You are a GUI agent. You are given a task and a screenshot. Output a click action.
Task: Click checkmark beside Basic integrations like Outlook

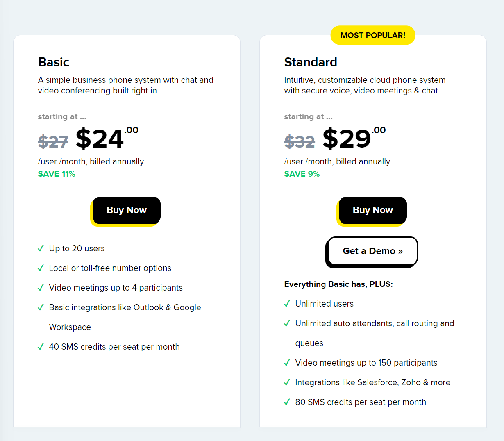tap(41, 307)
